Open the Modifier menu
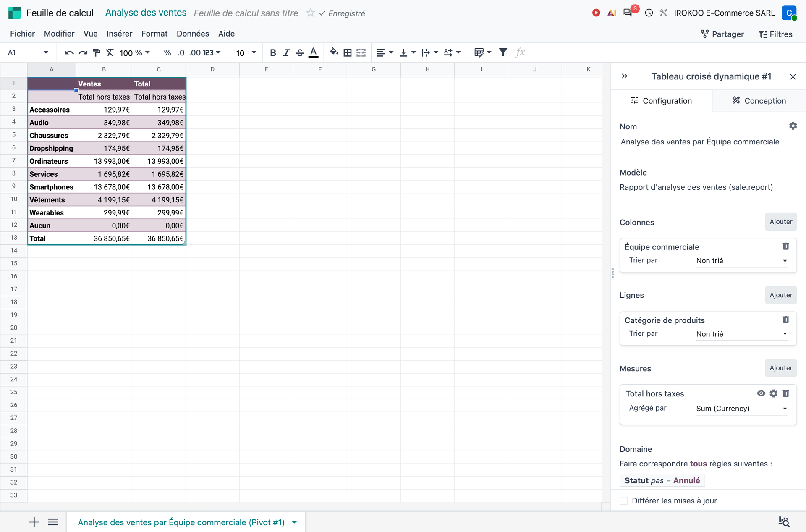 (x=59, y=34)
